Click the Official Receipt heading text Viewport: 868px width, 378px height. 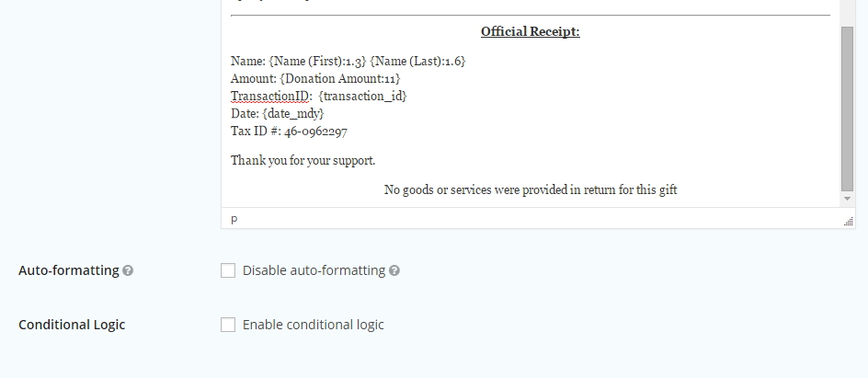pos(530,32)
